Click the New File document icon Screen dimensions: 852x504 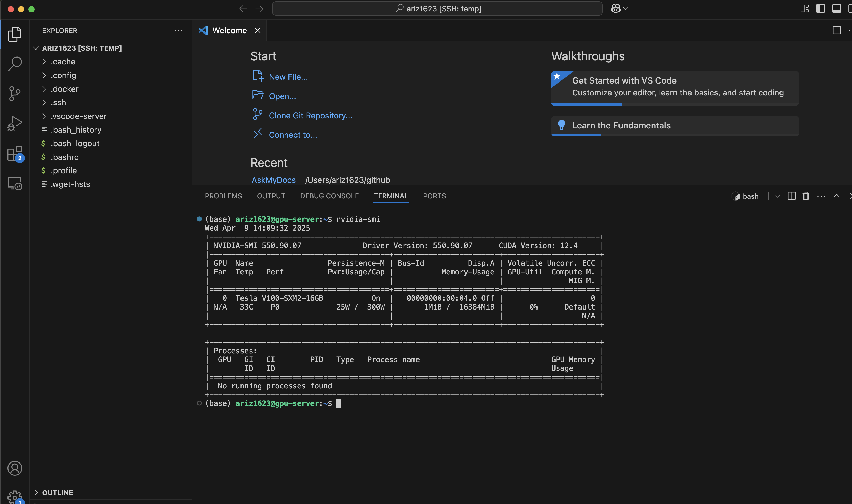258,76
